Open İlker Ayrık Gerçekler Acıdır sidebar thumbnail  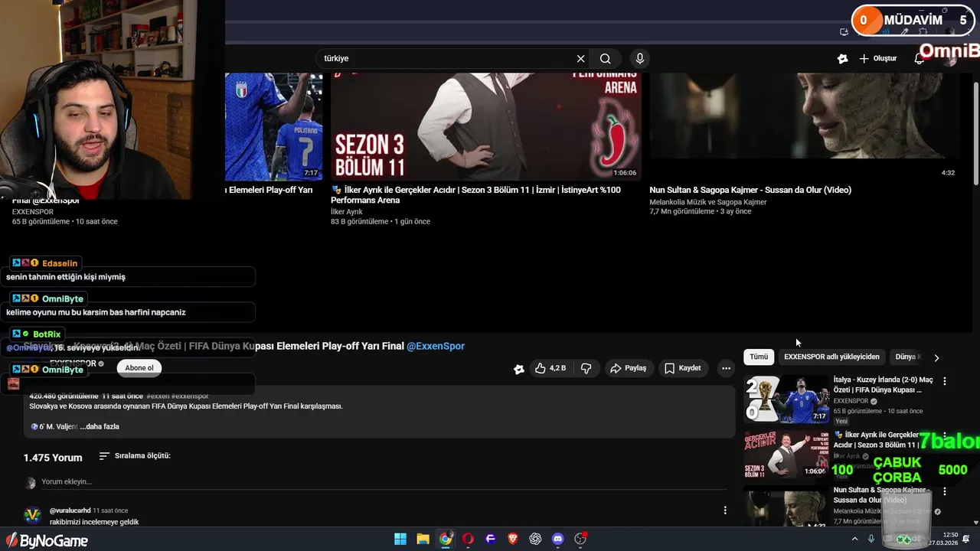pyautogui.click(x=786, y=455)
